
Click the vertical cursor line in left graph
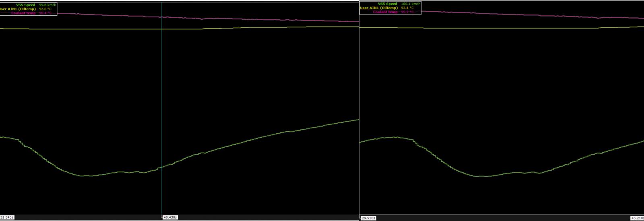(161, 101)
